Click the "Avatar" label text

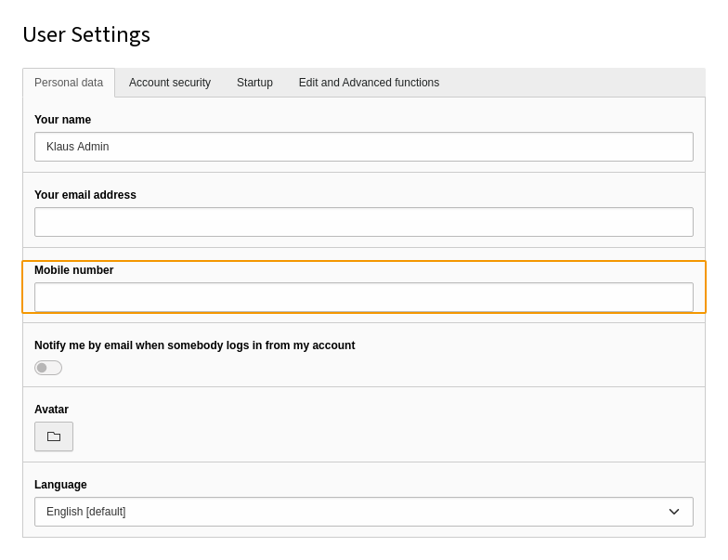point(51,410)
